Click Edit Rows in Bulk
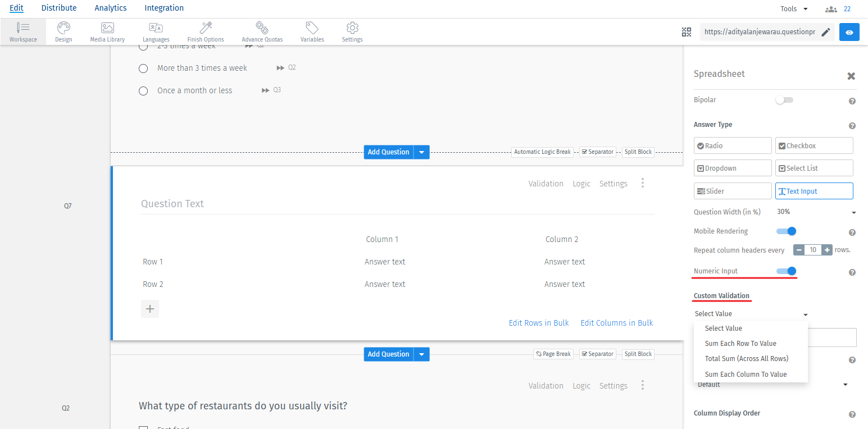Screen dimensions: 868x429 (x=538, y=323)
